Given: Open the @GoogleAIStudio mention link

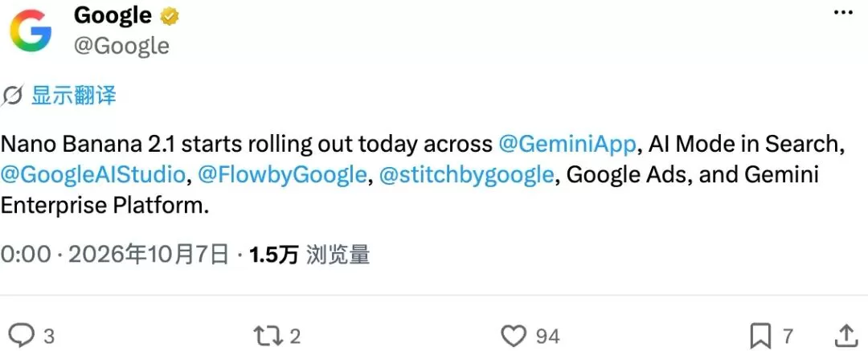Looking at the screenshot, I should [x=93, y=175].
